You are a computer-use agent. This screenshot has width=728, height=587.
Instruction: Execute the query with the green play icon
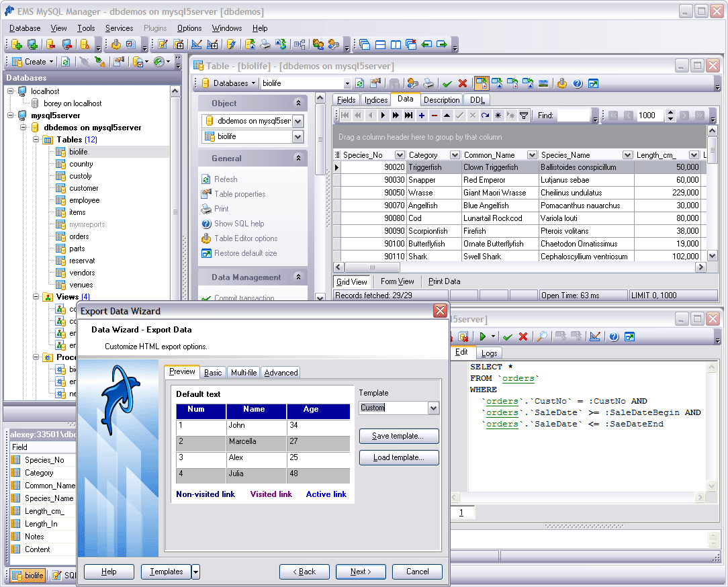pos(483,336)
